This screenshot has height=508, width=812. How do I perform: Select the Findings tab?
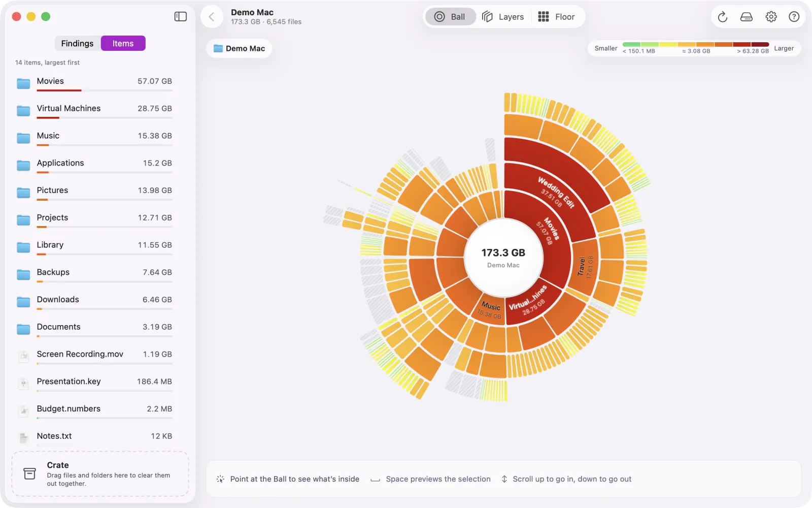pyautogui.click(x=77, y=43)
